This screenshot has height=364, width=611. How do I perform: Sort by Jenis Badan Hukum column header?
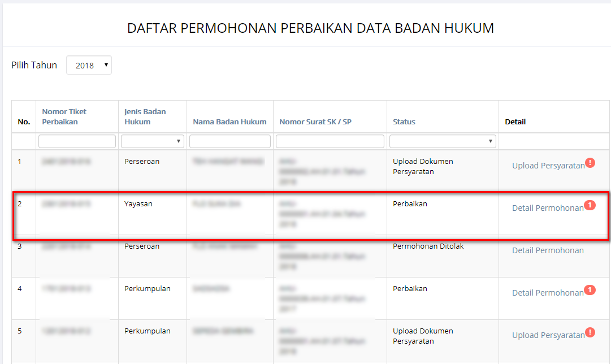click(x=145, y=116)
